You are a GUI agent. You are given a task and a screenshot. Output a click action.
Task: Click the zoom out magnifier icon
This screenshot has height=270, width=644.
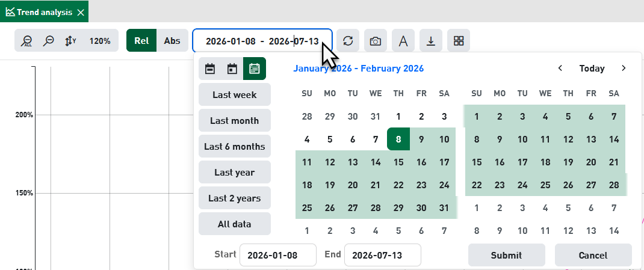point(49,41)
